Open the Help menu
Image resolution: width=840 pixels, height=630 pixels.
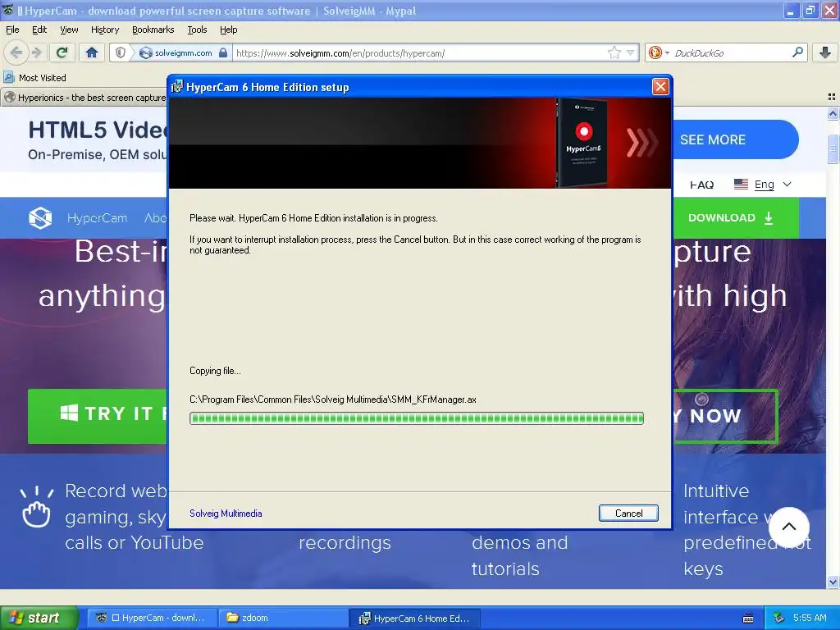coord(228,30)
